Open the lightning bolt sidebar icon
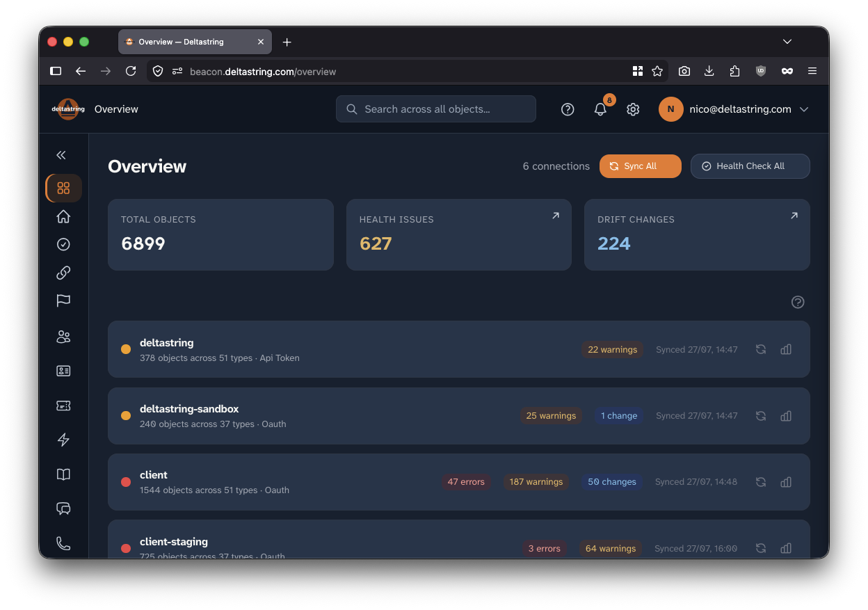 [x=63, y=440]
